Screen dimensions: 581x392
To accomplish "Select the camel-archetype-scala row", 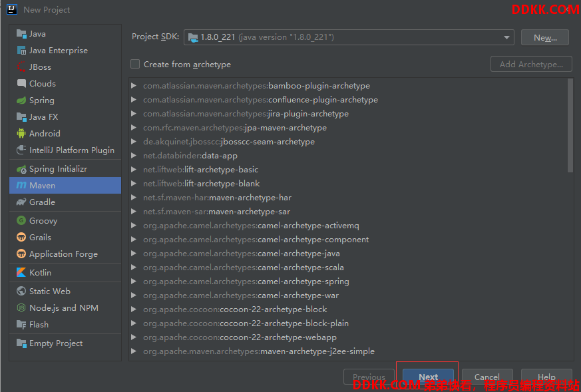I will 348,267.
